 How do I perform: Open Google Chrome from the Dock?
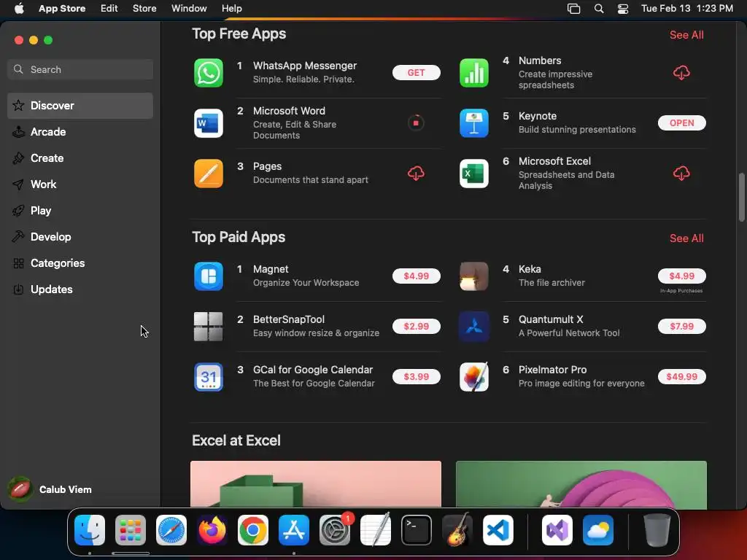pyautogui.click(x=253, y=530)
